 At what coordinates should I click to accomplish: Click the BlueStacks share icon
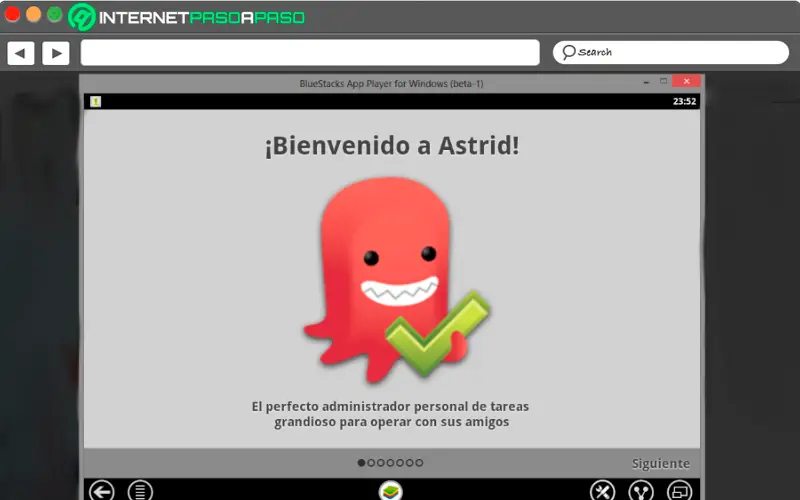tap(641, 491)
